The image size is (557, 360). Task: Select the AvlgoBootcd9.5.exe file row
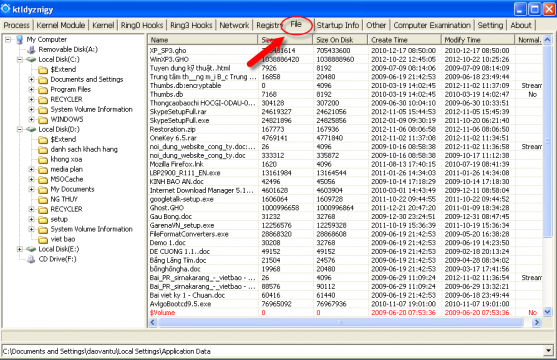coord(345,304)
